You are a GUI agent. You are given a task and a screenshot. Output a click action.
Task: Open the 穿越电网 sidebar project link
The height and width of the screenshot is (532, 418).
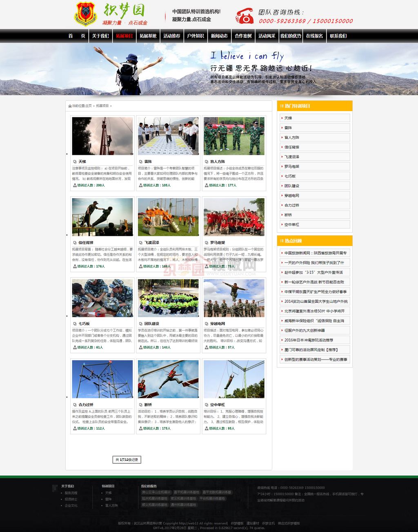(291, 196)
